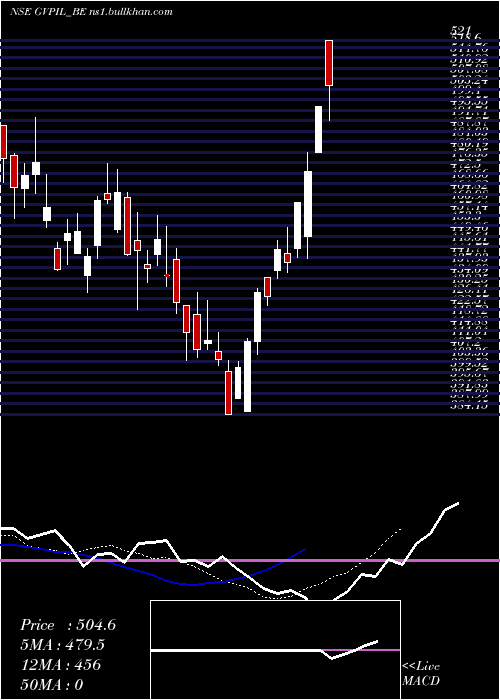Select the Price : 504.6 readout

[x=68, y=625]
